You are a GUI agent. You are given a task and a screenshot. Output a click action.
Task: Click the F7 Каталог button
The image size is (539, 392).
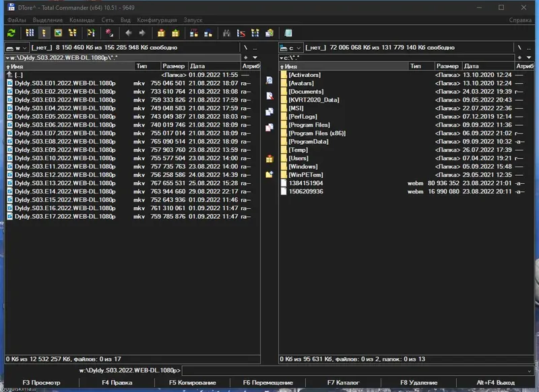click(343, 383)
